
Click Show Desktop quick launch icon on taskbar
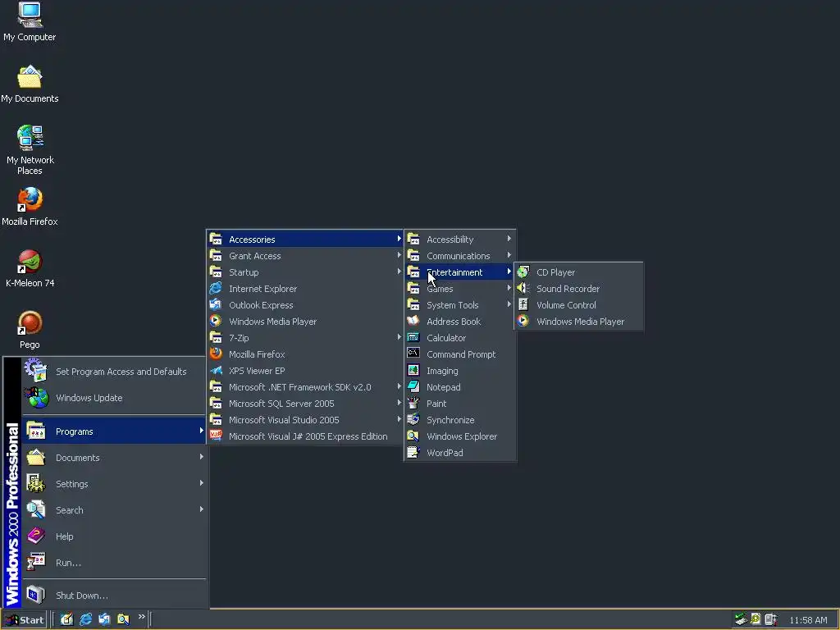pyautogui.click(x=67, y=619)
